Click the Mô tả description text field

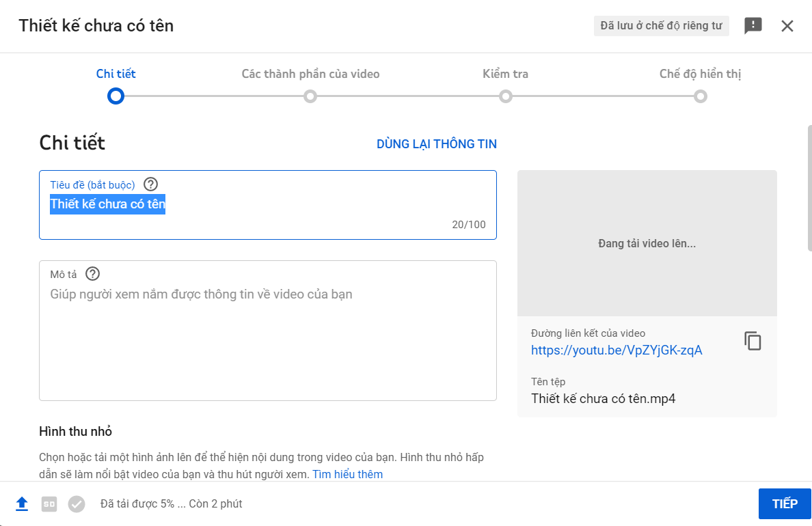coord(267,342)
